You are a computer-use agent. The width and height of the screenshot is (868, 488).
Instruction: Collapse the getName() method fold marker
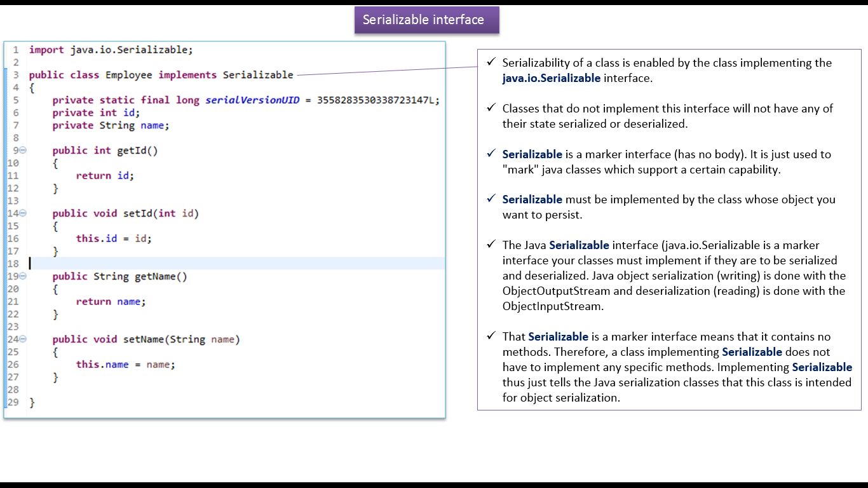pos(24,276)
